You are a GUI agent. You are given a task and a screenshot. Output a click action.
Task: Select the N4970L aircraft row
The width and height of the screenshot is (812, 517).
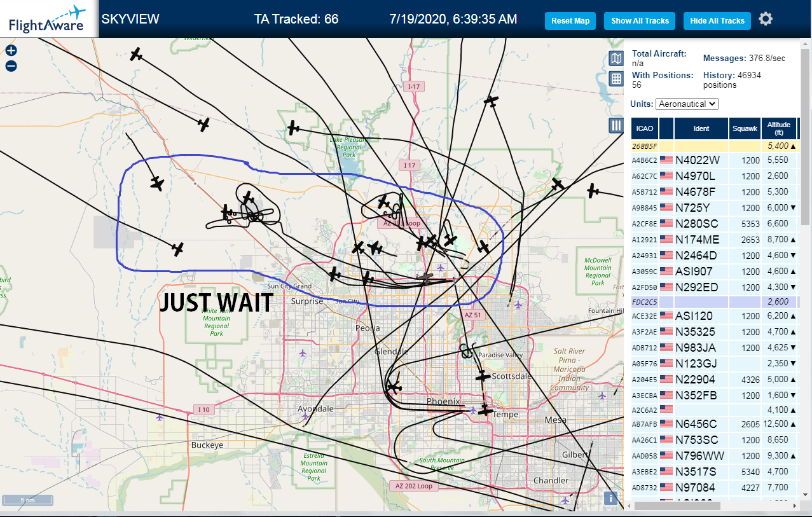pos(714,176)
